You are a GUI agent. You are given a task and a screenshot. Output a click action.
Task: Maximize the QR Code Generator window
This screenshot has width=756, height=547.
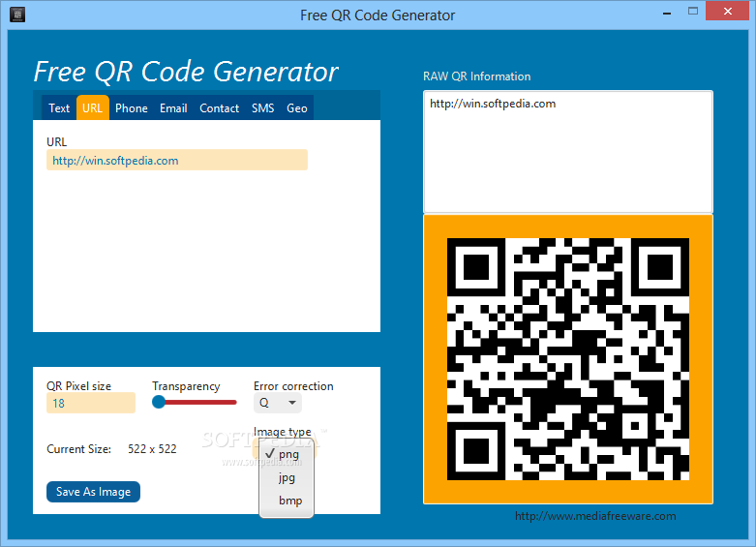pos(693,11)
